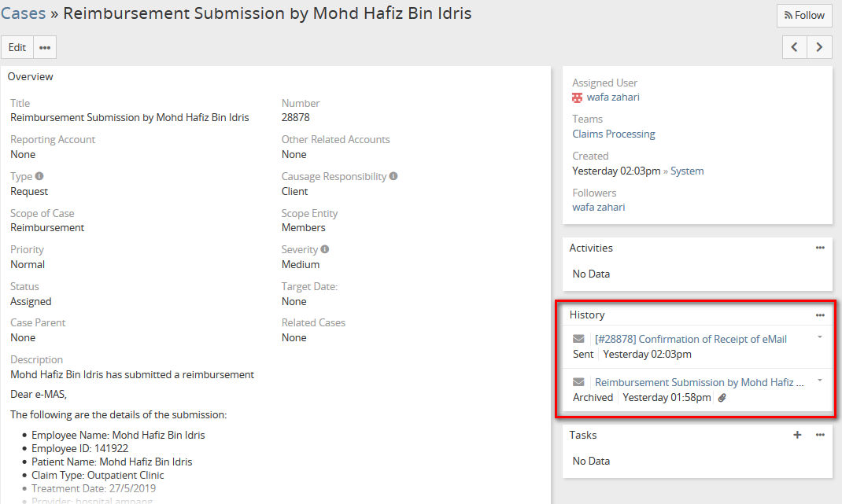Open the Claims Processing team link
Image resolution: width=842 pixels, height=504 pixels.
614,134
